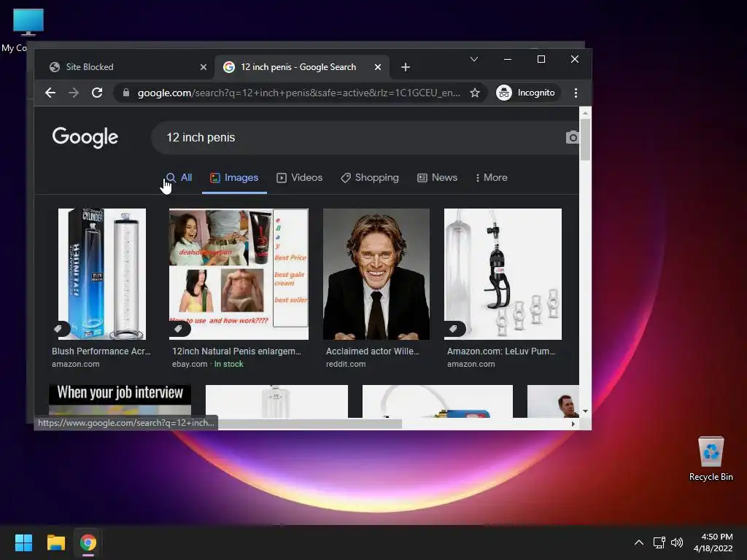This screenshot has height=560, width=747.
Task: Open the 'When your job interview' meme thumbnail
Action: [x=120, y=401]
